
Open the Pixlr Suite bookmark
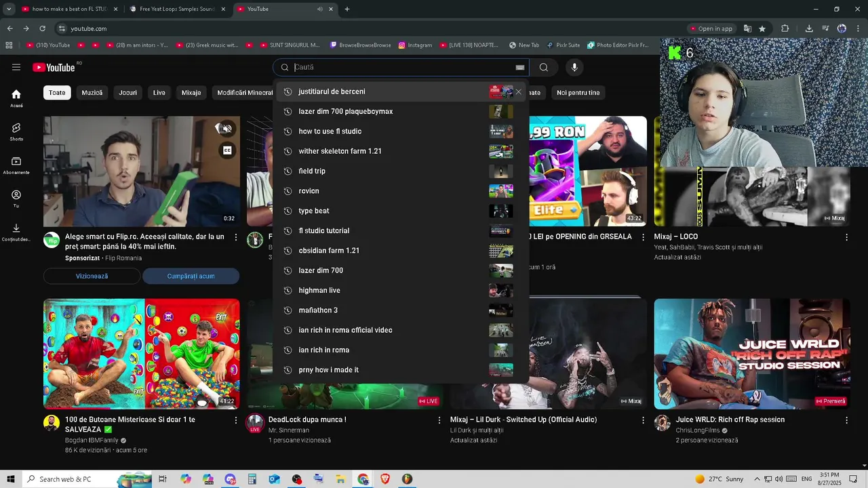[563, 45]
